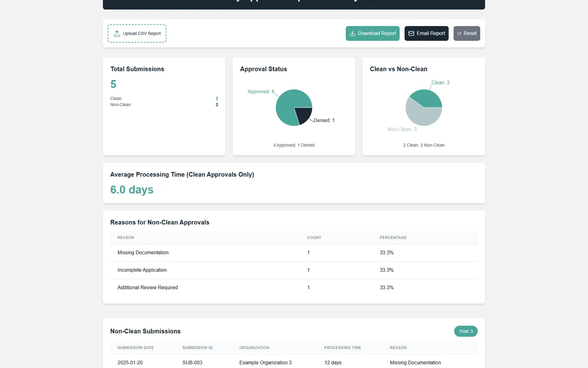The image size is (588, 368).
Task: Click the '6.0 days' average value
Action: pyautogui.click(x=132, y=190)
